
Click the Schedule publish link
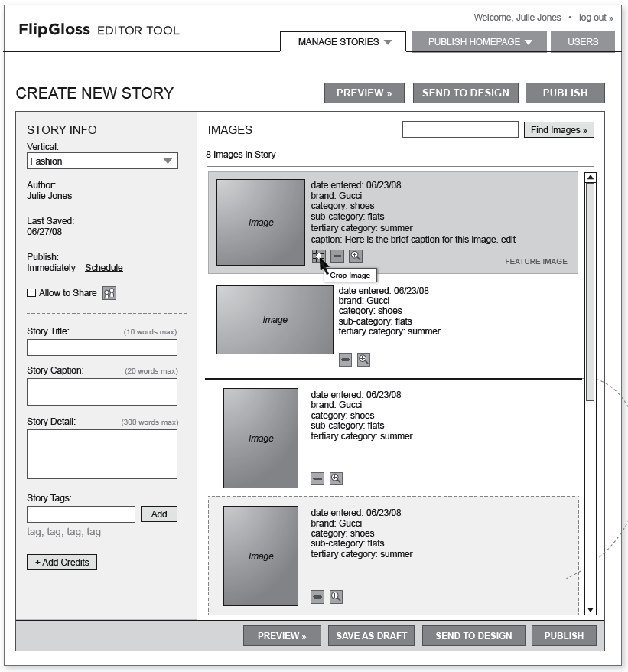tap(104, 268)
